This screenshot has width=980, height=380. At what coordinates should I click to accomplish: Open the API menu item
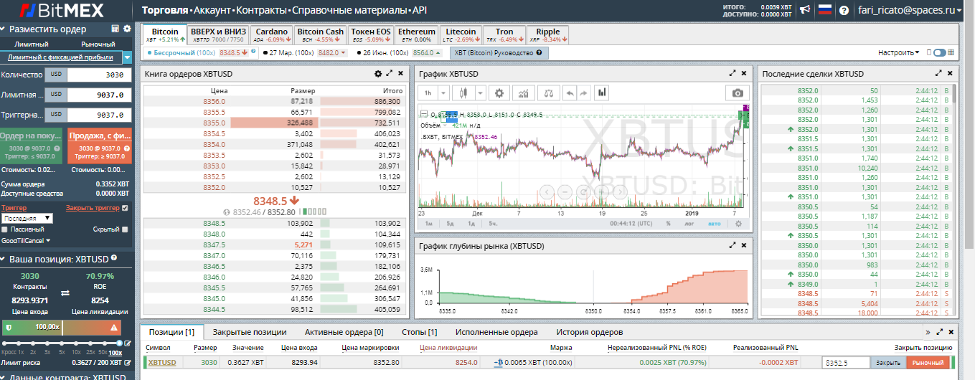click(x=420, y=11)
